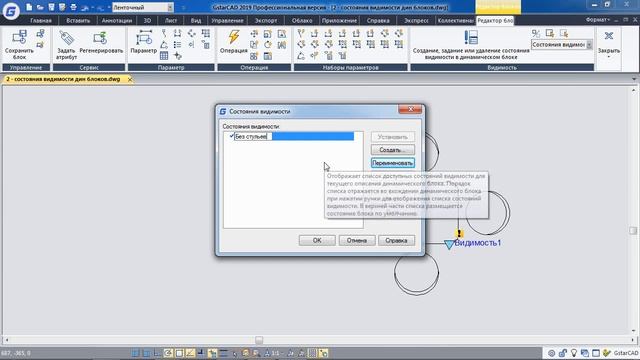640x360 pixels.
Task: Click the Регенерировать icon
Action: pyautogui.click(x=100, y=38)
